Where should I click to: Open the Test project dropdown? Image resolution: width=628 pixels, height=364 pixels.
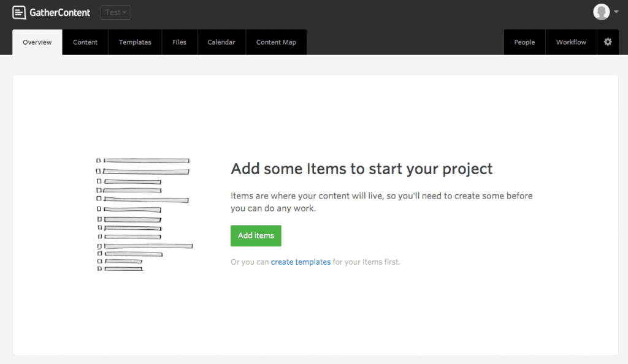click(116, 12)
